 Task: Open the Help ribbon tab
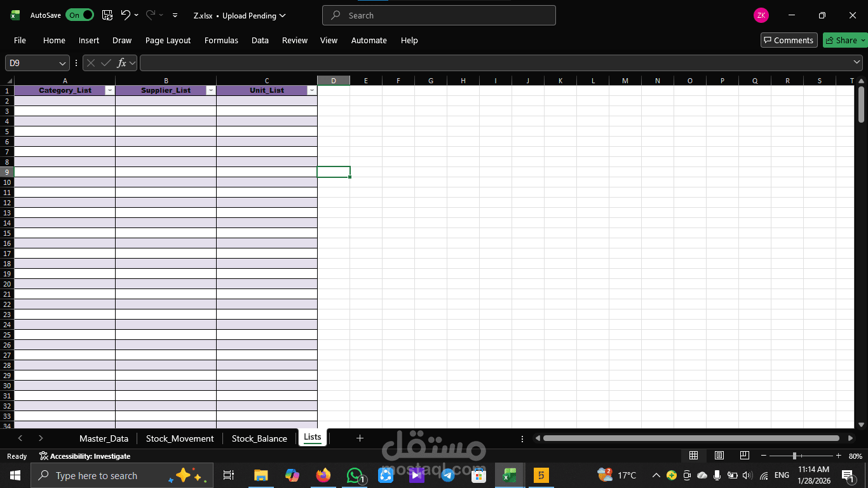[409, 40]
